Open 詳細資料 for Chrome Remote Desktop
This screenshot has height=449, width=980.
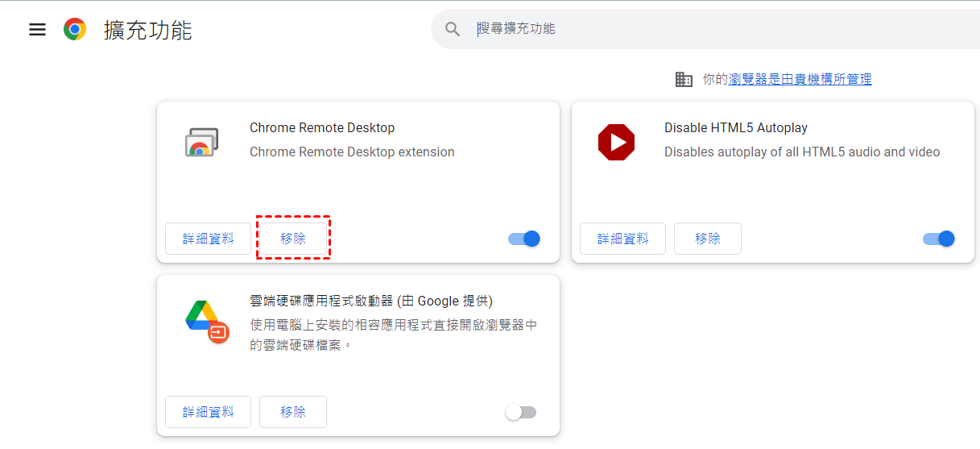point(208,239)
